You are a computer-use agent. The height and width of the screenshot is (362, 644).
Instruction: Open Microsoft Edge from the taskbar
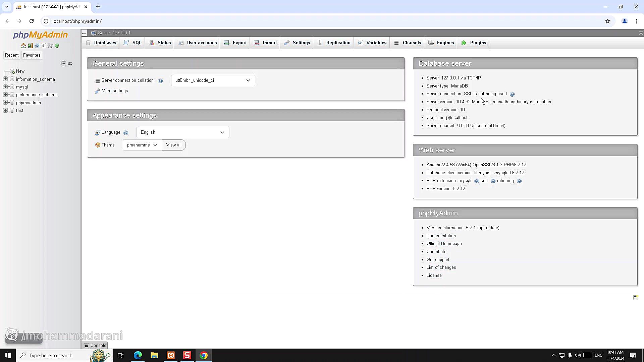coord(138,355)
